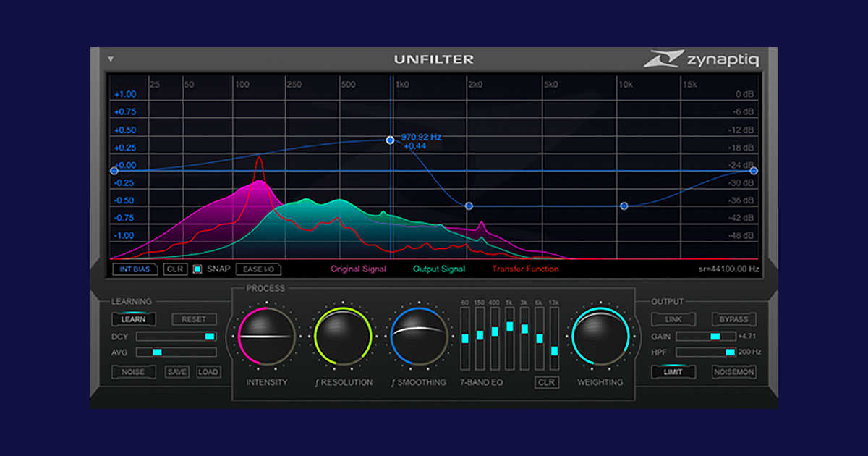Click CLR under the 7-band EQ

coord(547,382)
